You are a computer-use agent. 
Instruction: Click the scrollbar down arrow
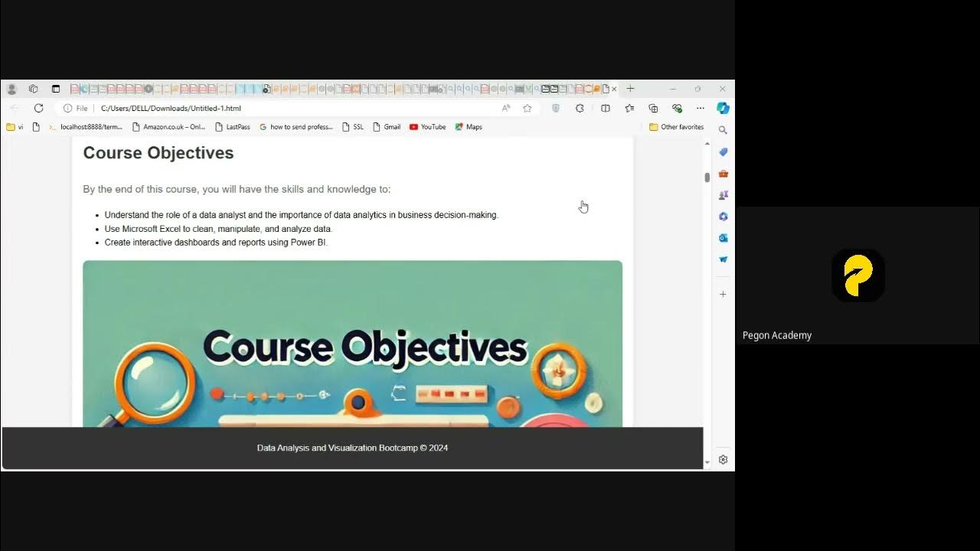[x=707, y=462]
